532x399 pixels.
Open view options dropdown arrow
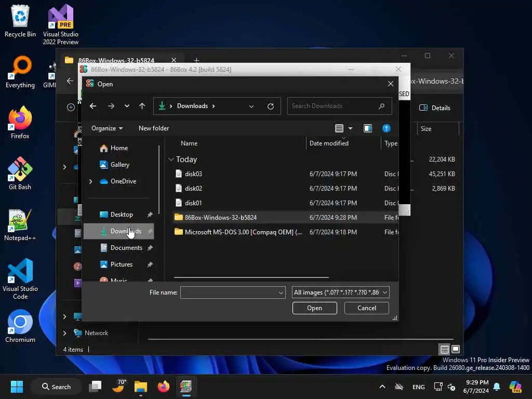pyautogui.click(x=351, y=128)
